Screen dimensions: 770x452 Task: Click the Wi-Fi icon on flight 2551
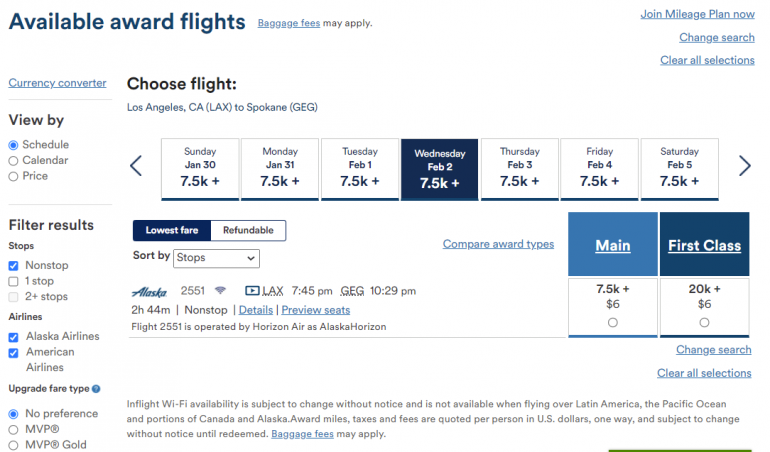[220, 291]
